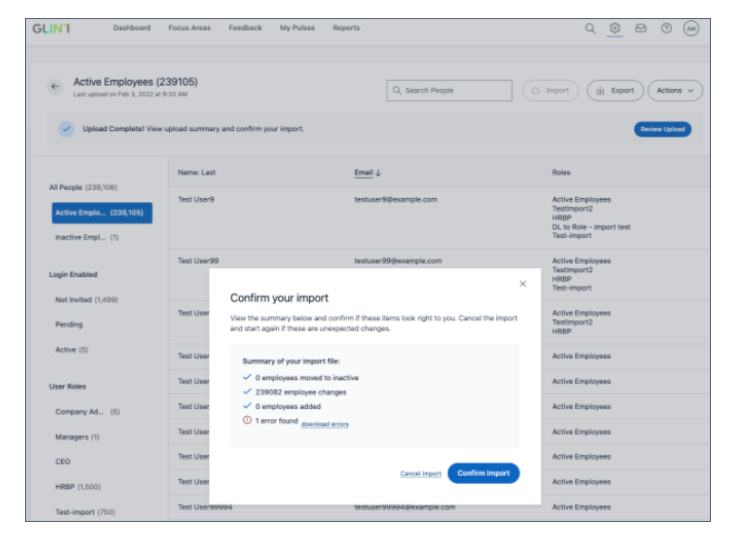
Task: Open the Feedback tab
Action: (245, 28)
